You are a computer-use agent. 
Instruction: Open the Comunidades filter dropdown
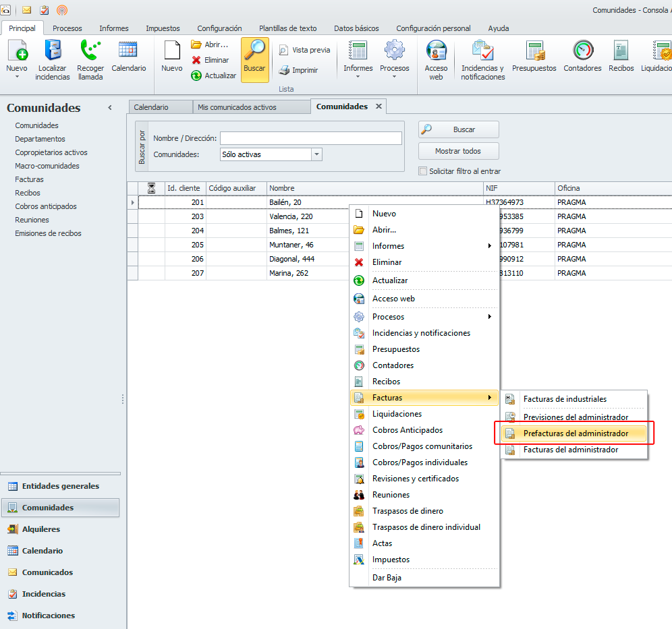tap(316, 154)
